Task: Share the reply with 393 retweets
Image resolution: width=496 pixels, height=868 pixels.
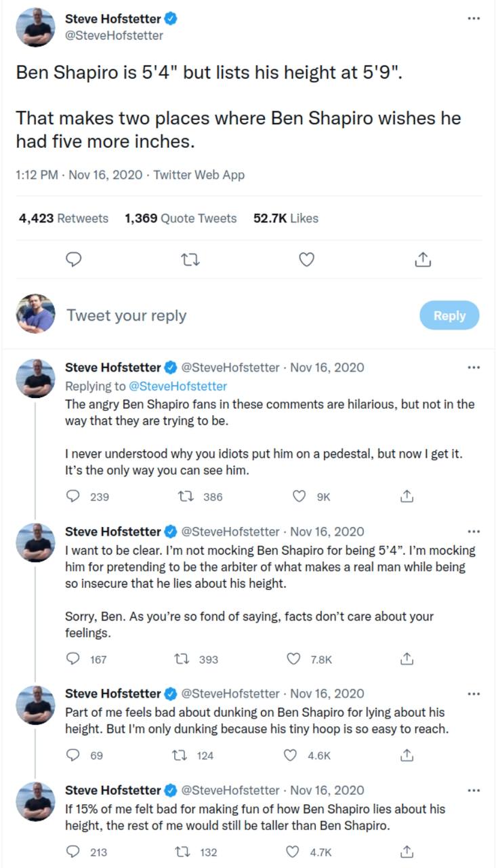Action: pos(407,658)
